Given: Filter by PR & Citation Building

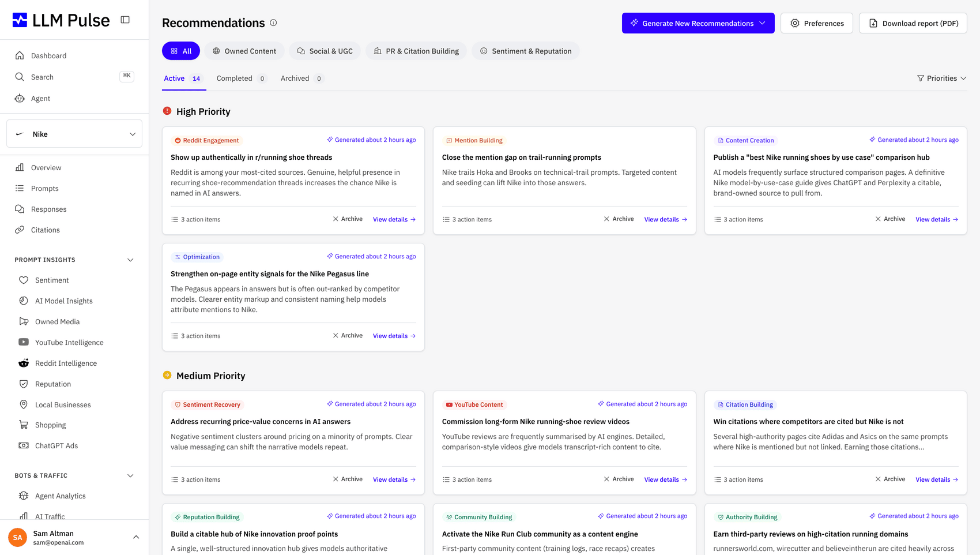Looking at the screenshot, I should [417, 51].
